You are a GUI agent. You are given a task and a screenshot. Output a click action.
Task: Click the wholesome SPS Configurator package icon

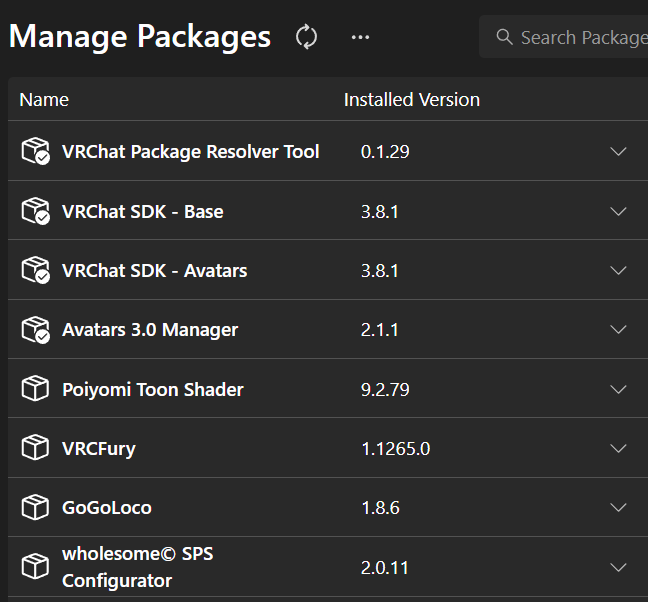pyautogui.click(x=35, y=567)
